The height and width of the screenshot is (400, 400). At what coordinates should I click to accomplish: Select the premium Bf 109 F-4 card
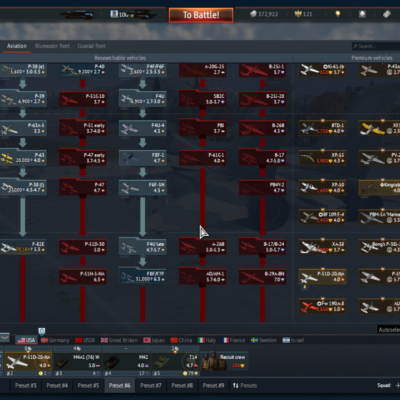click(322, 217)
